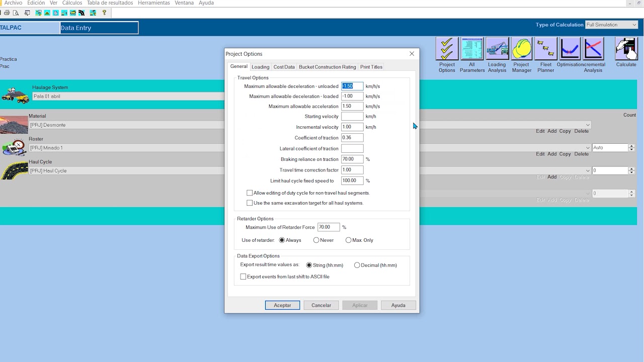Select the Max. Only retarder option
This screenshot has width=644, height=362.
pyautogui.click(x=348, y=240)
